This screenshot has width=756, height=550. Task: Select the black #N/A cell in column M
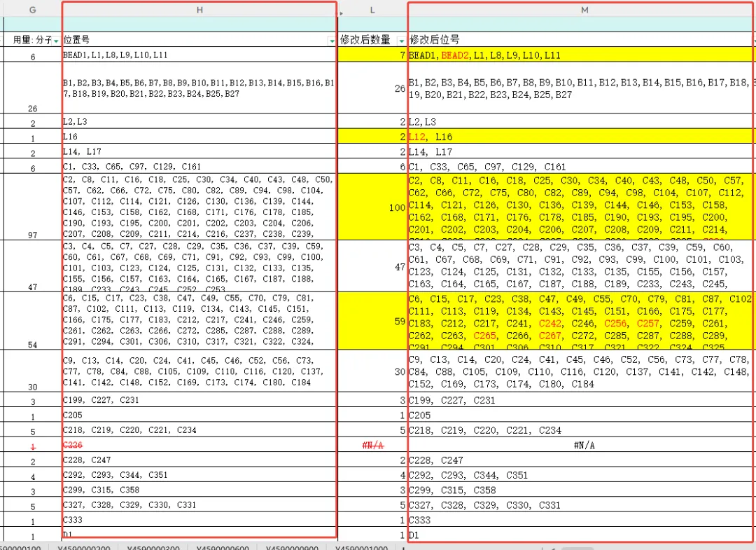[x=581, y=445]
